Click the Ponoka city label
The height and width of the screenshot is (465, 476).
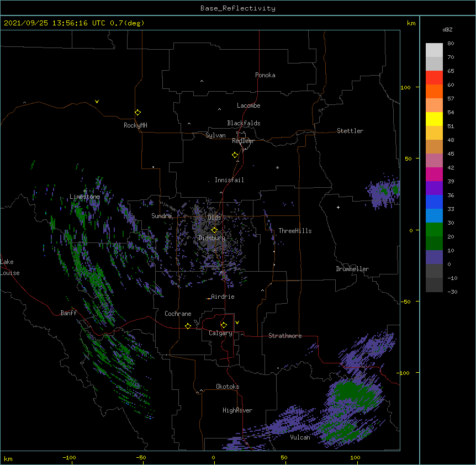pyautogui.click(x=265, y=75)
